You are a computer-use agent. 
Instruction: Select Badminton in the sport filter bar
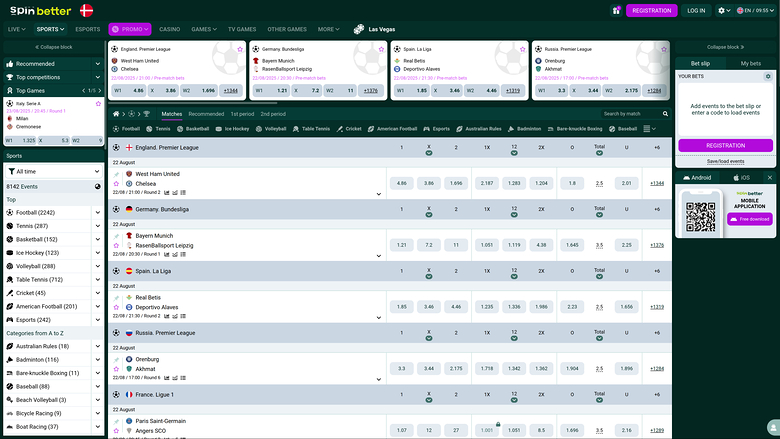click(x=524, y=129)
